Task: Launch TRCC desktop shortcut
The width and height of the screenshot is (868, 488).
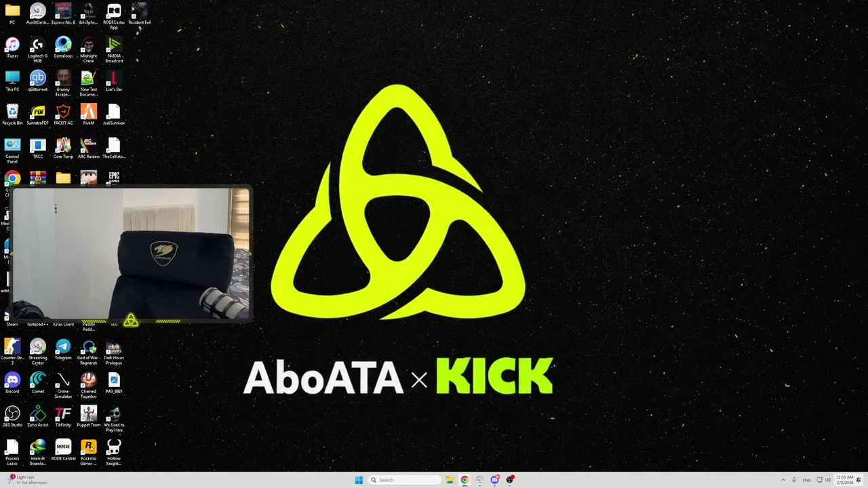Action: (x=37, y=148)
